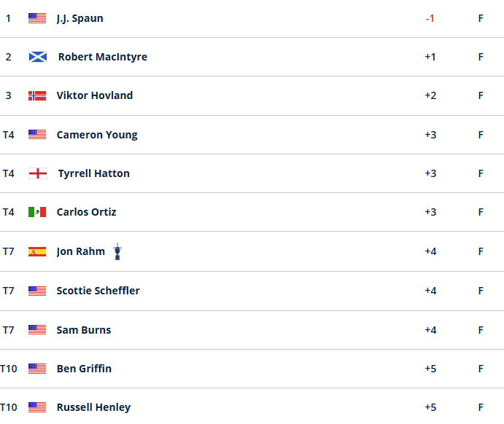Click Jon Rahm's +4 score
The image size is (504, 424).
[430, 251]
